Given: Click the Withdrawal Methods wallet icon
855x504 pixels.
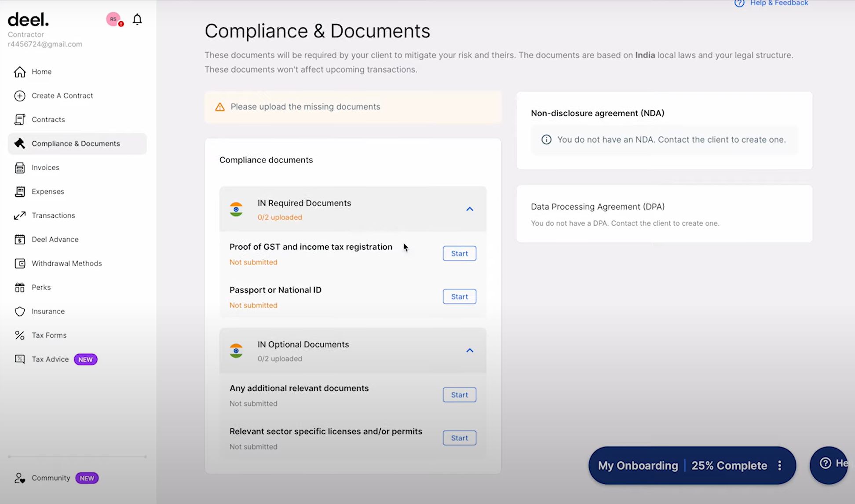Looking at the screenshot, I should (19, 263).
